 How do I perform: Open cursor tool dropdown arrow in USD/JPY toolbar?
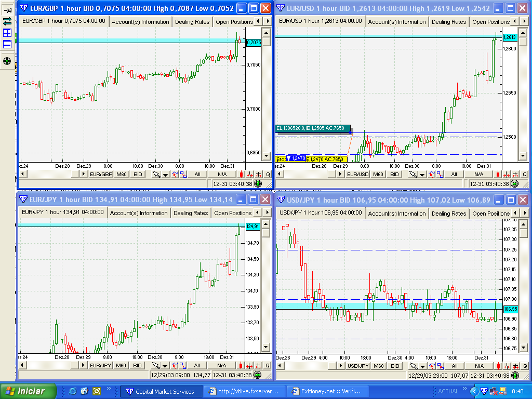(x=422, y=366)
